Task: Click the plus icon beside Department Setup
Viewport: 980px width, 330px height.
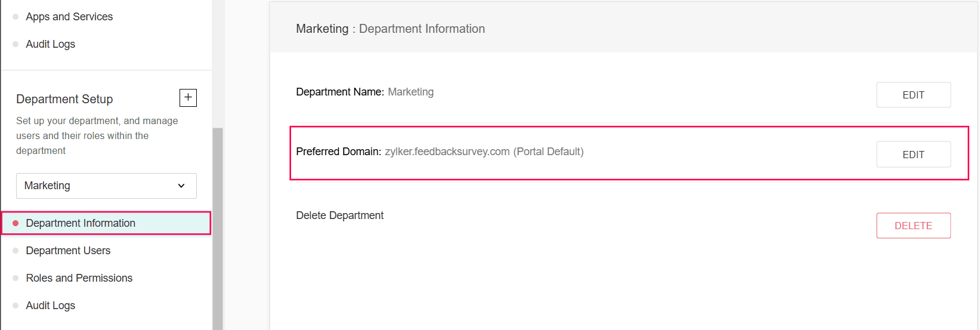Action: 188,97
